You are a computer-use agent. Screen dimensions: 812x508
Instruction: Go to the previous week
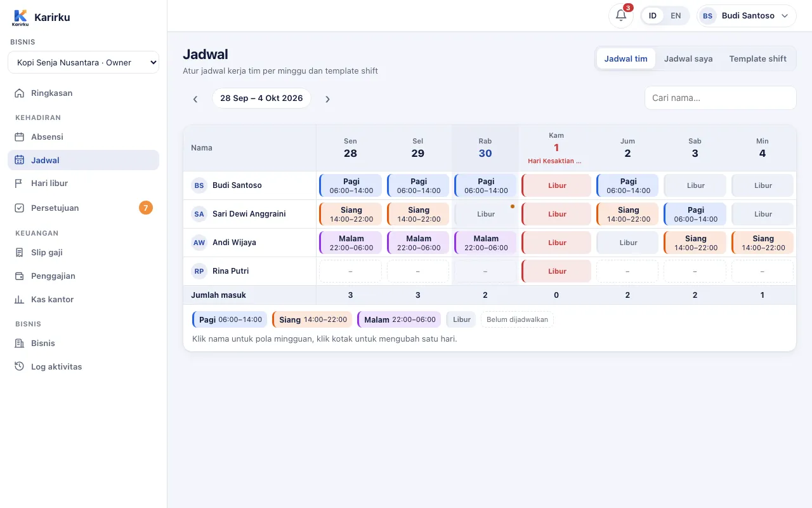tap(195, 99)
